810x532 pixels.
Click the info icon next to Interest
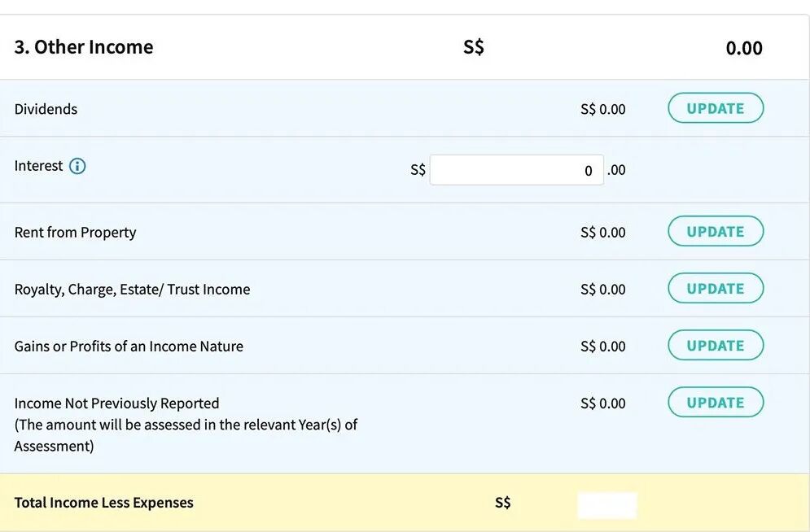pos(77,167)
